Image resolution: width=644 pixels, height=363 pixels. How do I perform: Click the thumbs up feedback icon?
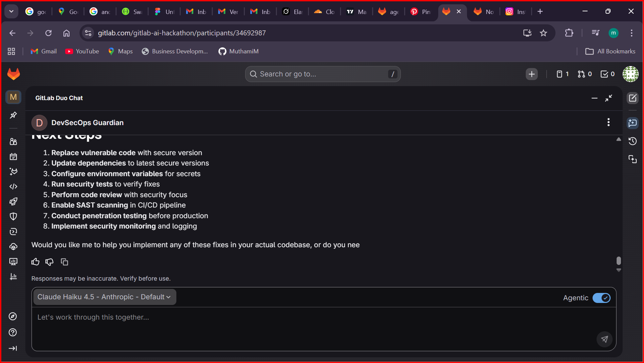[35, 262]
